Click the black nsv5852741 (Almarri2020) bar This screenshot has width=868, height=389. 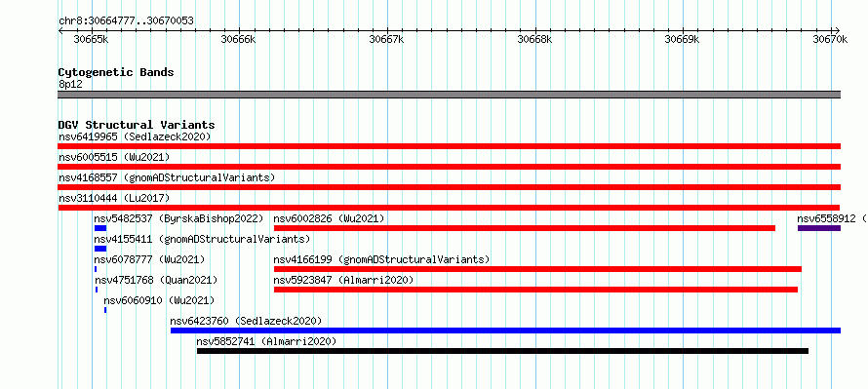[502, 351]
